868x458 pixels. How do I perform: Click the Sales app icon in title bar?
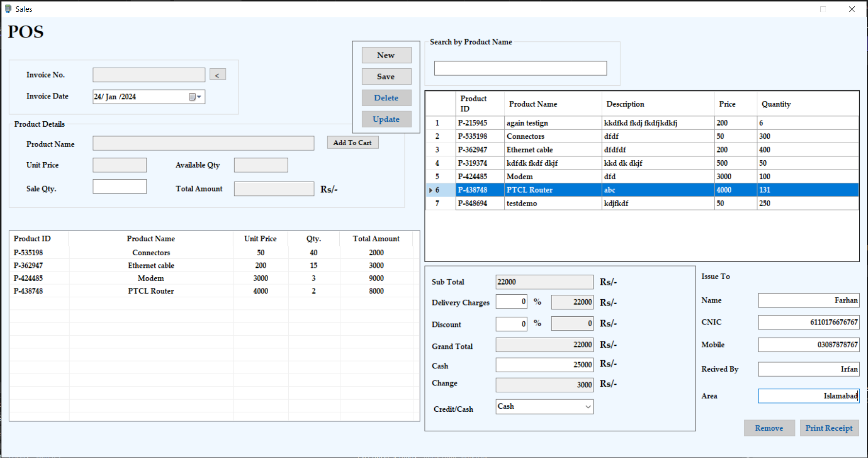(8, 9)
